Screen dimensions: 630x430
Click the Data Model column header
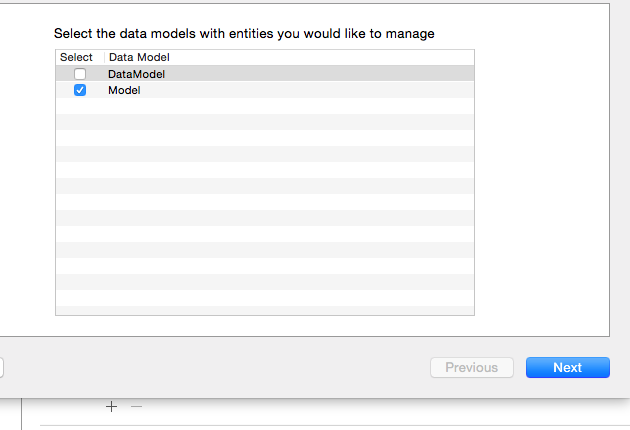[139, 57]
